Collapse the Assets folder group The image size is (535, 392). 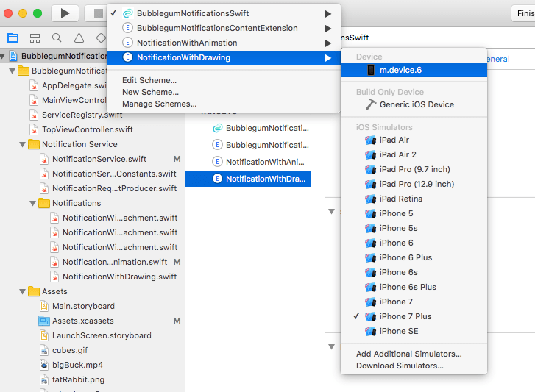pyautogui.click(x=24, y=291)
